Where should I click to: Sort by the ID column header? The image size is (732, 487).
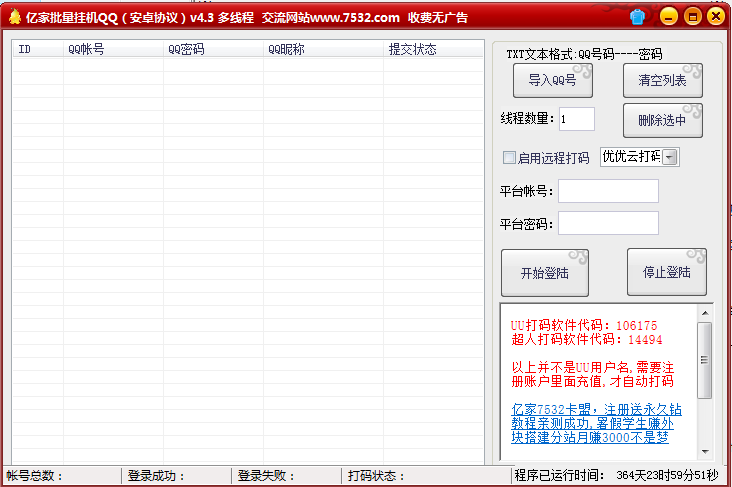pyautogui.click(x=38, y=49)
